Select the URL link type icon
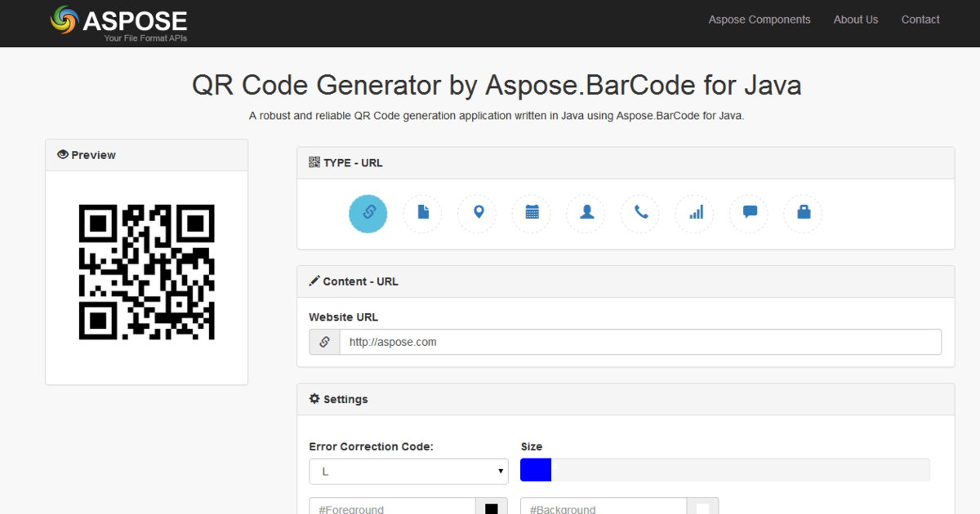 tap(368, 213)
